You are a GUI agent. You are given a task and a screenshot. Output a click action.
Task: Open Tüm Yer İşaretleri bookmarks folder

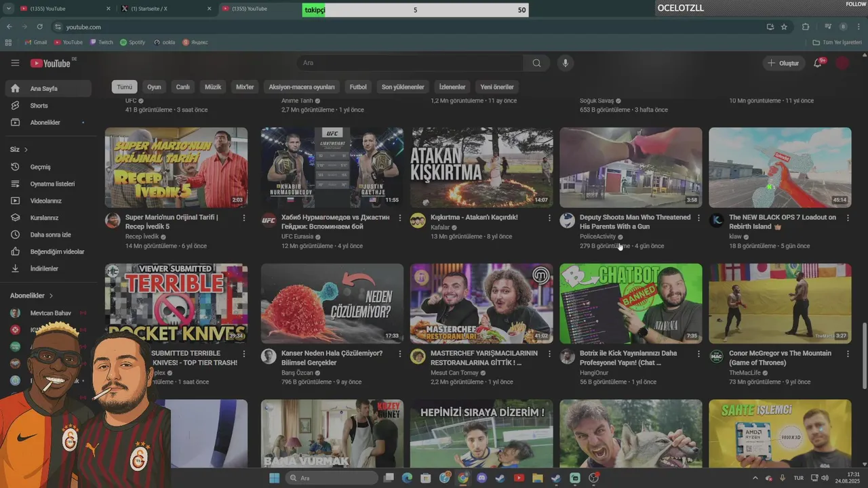point(837,42)
